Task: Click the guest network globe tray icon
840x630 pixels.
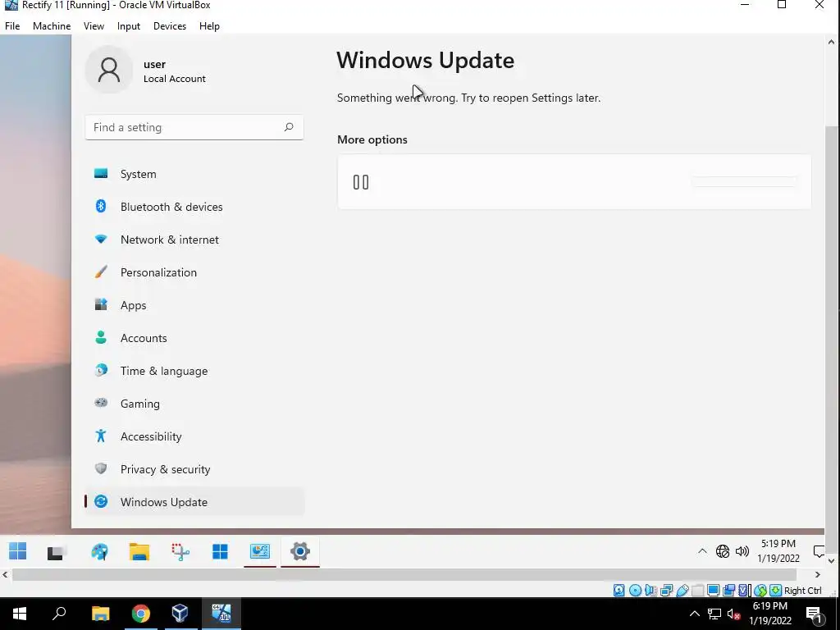Action: 723,551
